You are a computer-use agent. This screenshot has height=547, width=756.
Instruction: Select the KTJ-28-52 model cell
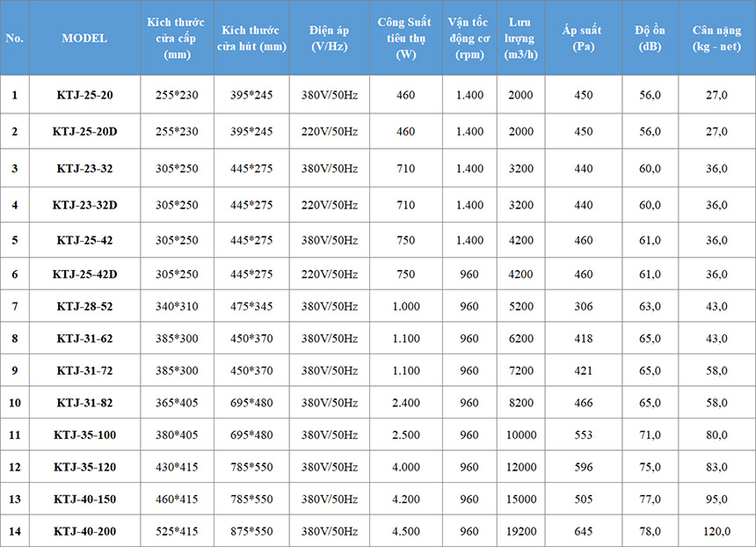point(84,306)
